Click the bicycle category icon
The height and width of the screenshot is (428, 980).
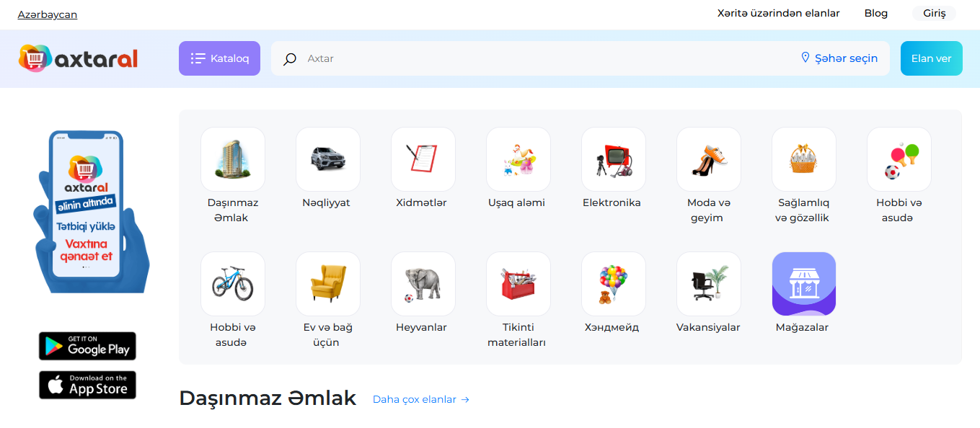(x=232, y=284)
